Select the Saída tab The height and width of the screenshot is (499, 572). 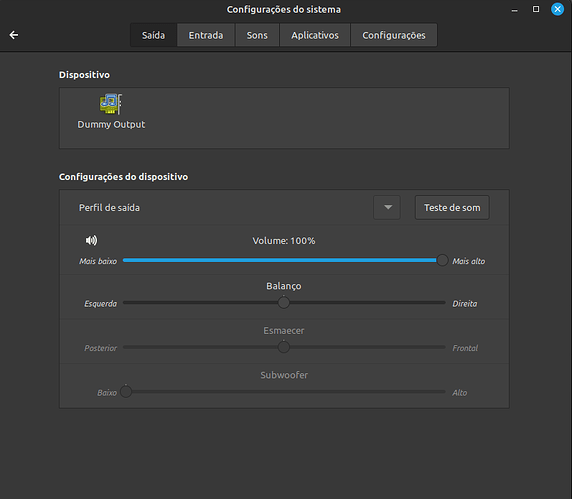(154, 35)
